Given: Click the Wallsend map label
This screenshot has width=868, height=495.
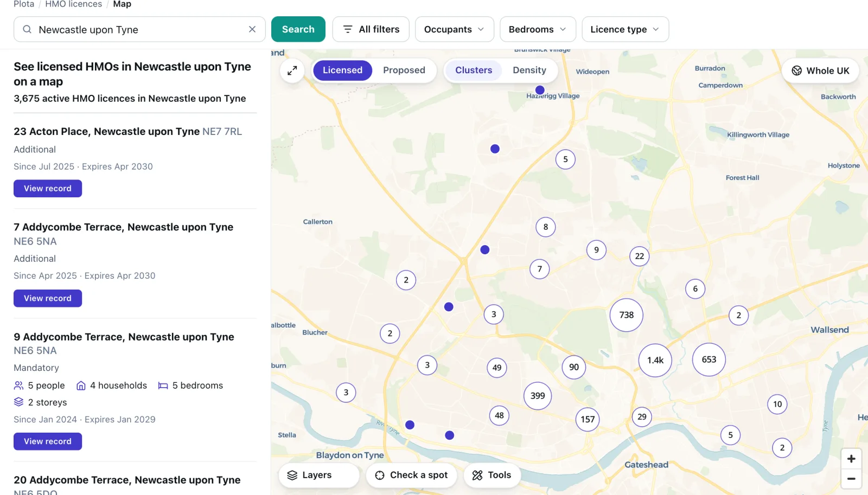Looking at the screenshot, I should 829,330.
